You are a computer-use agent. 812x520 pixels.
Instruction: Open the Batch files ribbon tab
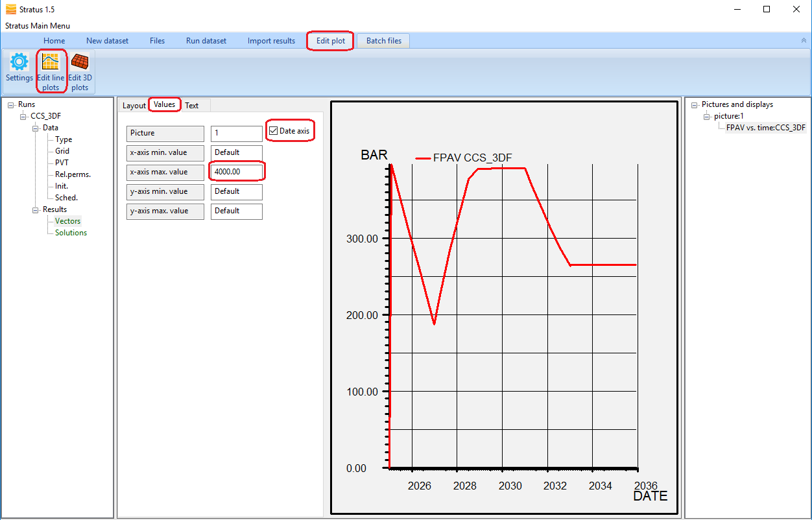384,41
